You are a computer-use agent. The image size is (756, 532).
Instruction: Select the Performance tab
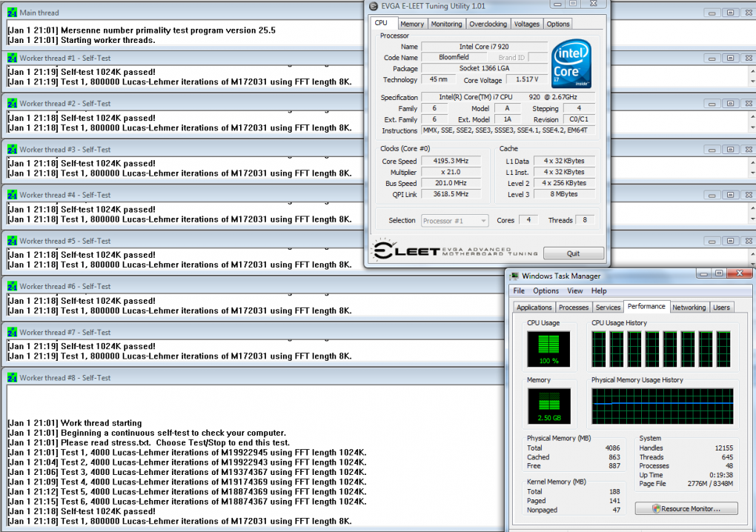click(646, 307)
